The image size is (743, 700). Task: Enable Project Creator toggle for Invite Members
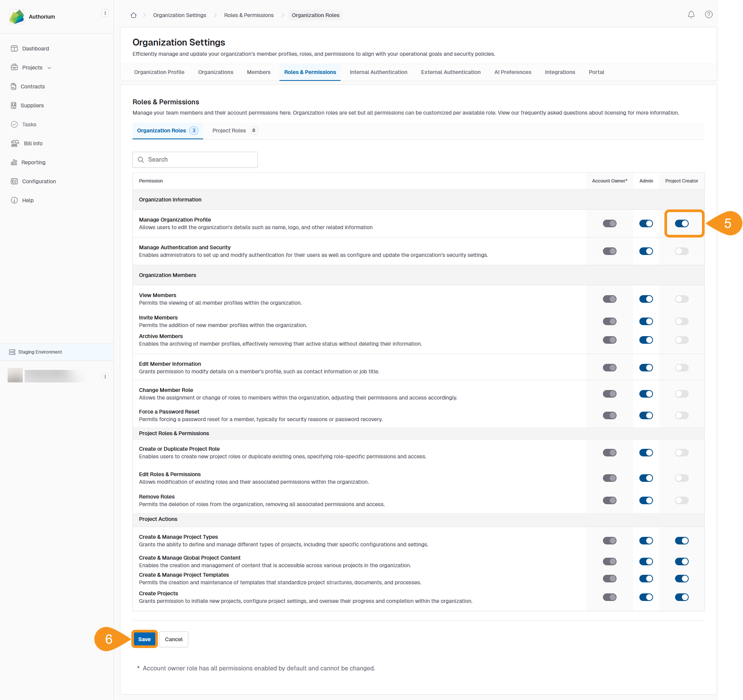[681, 321]
